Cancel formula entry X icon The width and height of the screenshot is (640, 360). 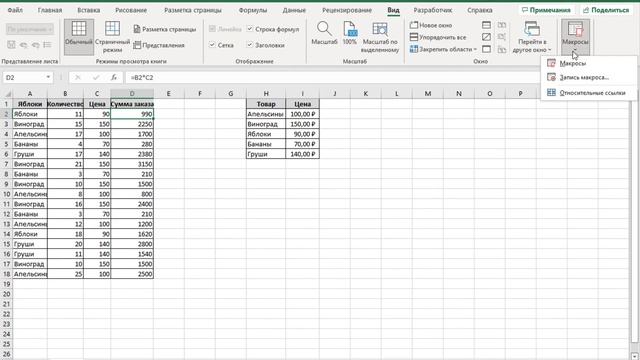[78, 77]
